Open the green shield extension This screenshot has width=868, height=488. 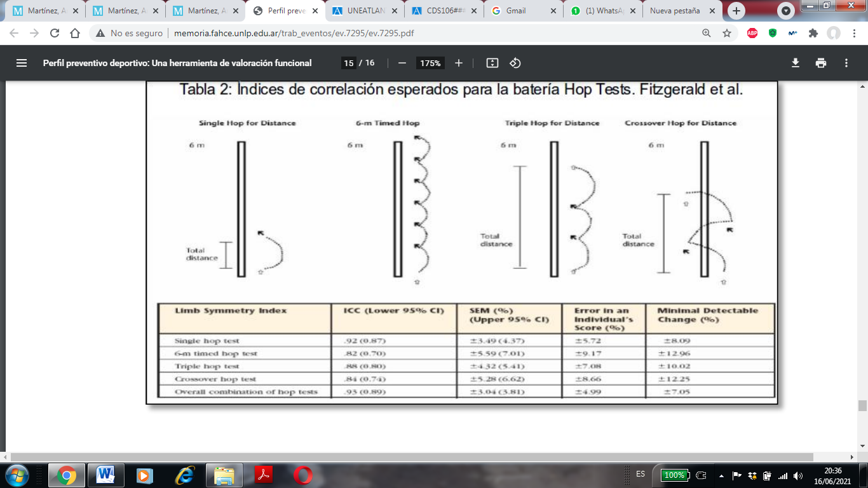[x=773, y=33]
